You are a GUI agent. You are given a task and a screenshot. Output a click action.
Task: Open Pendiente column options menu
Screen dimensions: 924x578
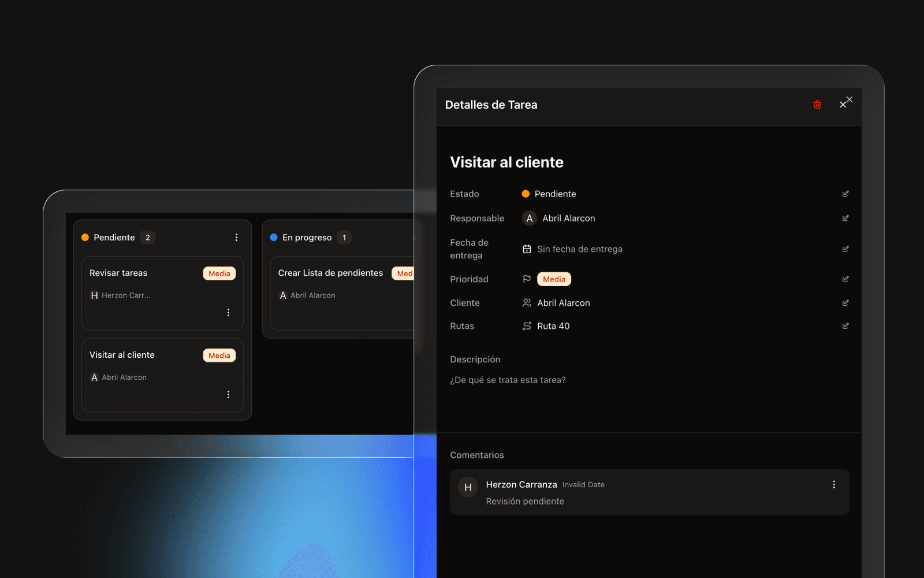pos(236,238)
